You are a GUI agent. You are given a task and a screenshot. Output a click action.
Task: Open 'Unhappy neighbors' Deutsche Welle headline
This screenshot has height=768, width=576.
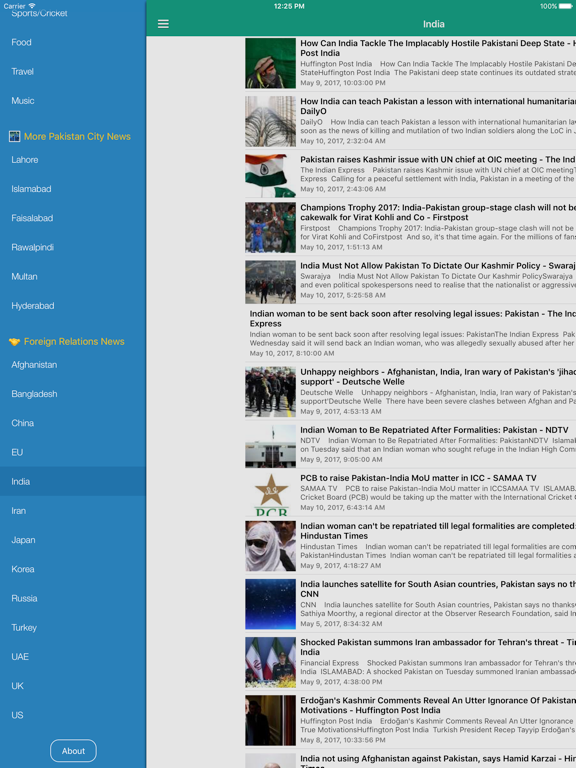point(438,377)
